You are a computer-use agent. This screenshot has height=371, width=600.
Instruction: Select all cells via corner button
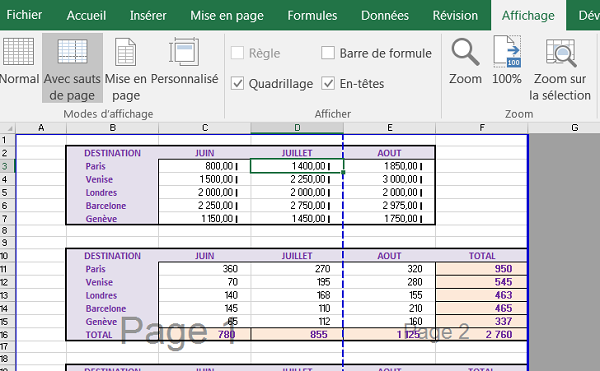8,128
